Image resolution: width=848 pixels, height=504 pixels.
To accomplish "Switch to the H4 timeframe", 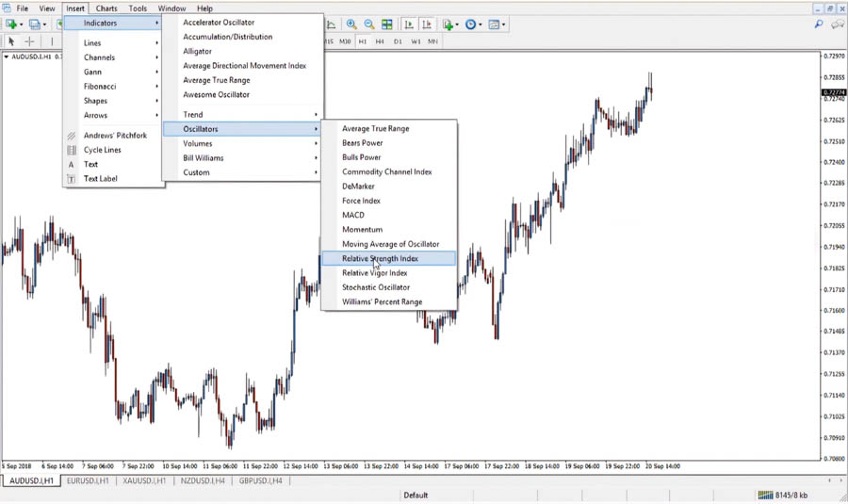I will tap(380, 41).
